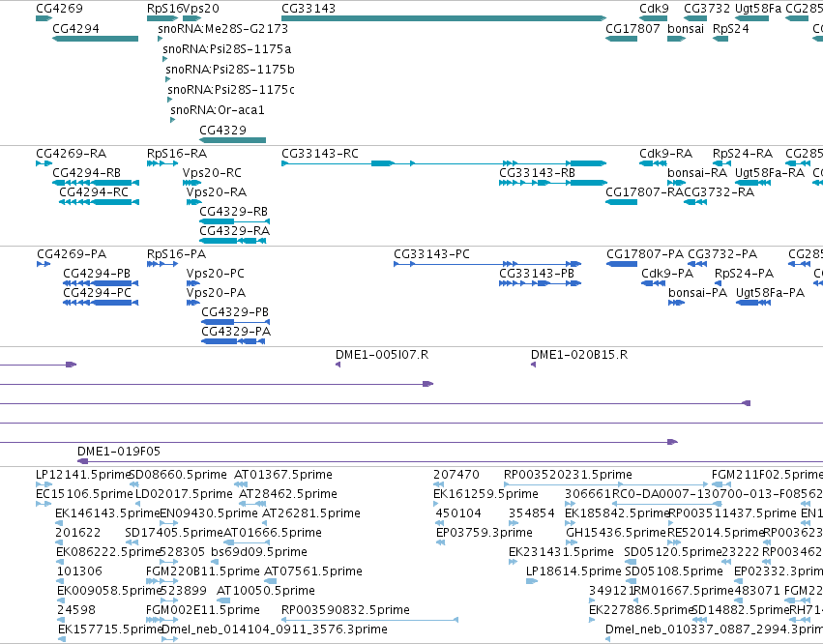Click protein CG4294-PB
The image size is (823, 644).
[x=101, y=283]
